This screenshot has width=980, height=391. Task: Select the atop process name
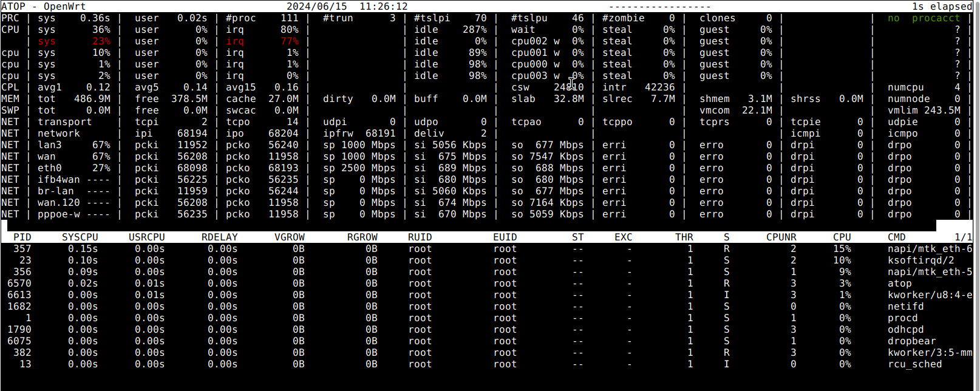click(x=900, y=284)
